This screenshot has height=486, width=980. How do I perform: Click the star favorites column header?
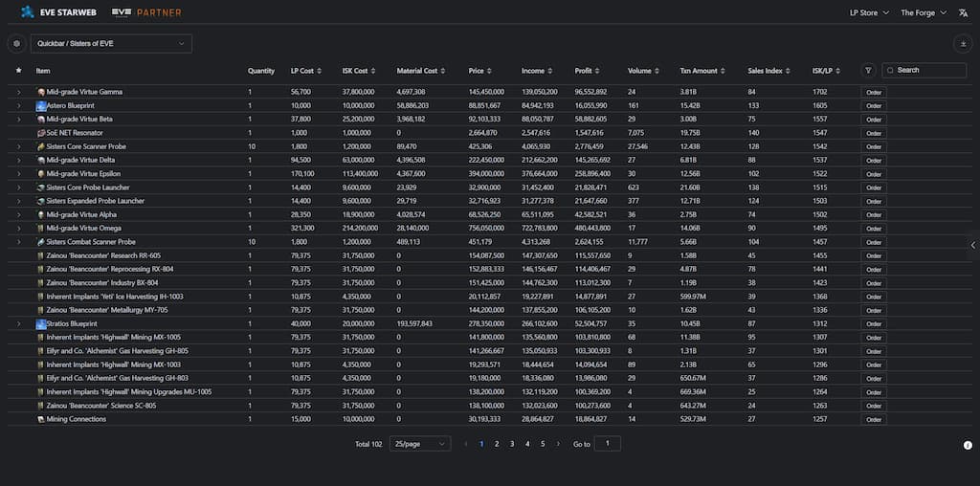18,71
